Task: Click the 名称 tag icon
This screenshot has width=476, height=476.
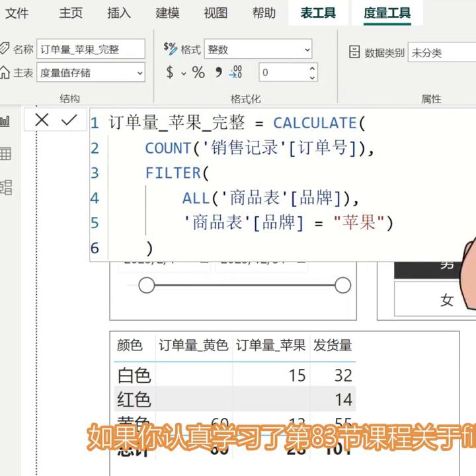Action: point(4,48)
